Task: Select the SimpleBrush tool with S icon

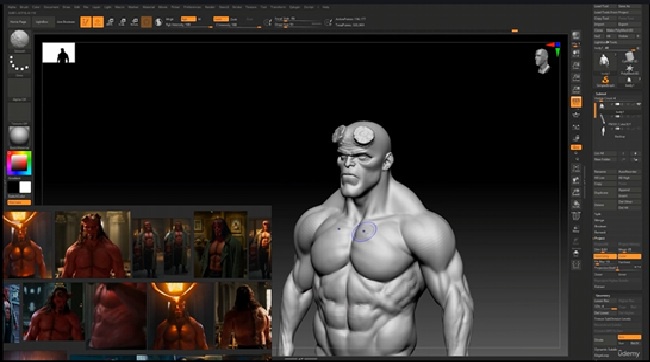Action: point(605,80)
